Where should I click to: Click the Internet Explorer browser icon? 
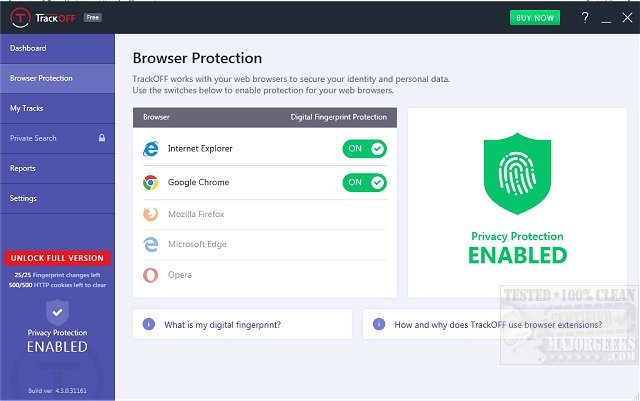coord(151,149)
